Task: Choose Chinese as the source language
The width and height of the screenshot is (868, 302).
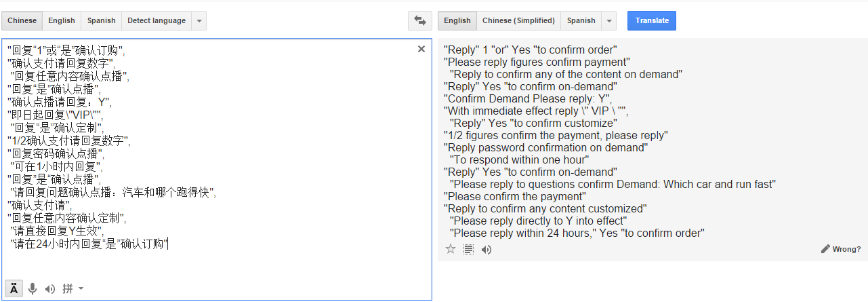Action: [22, 20]
